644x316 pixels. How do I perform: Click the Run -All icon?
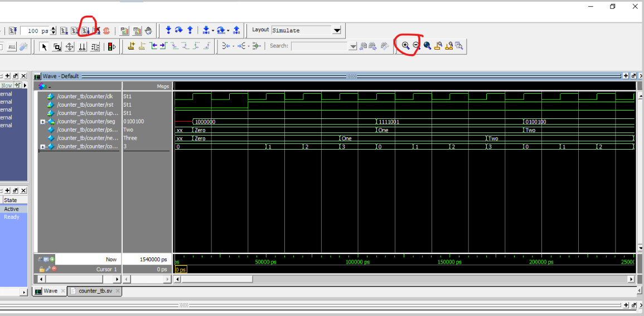pos(86,31)
